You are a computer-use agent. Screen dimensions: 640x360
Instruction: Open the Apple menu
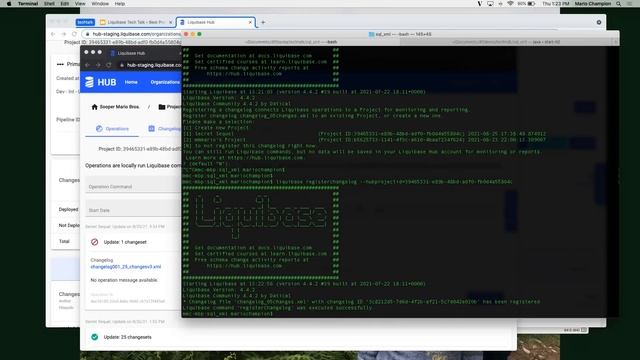[9, 4]
